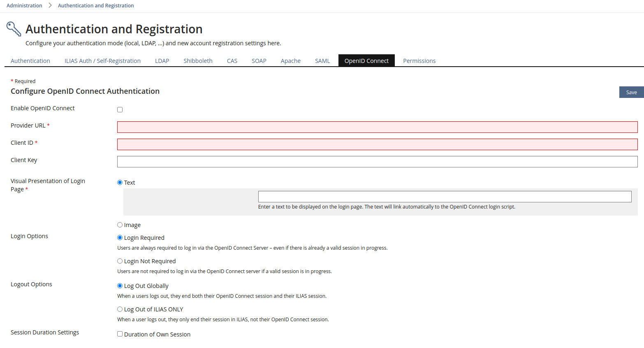This screenshot has width=644, height=348.
Task: Switch to the Shibboleth tab
Action: [x=198, y=61]
